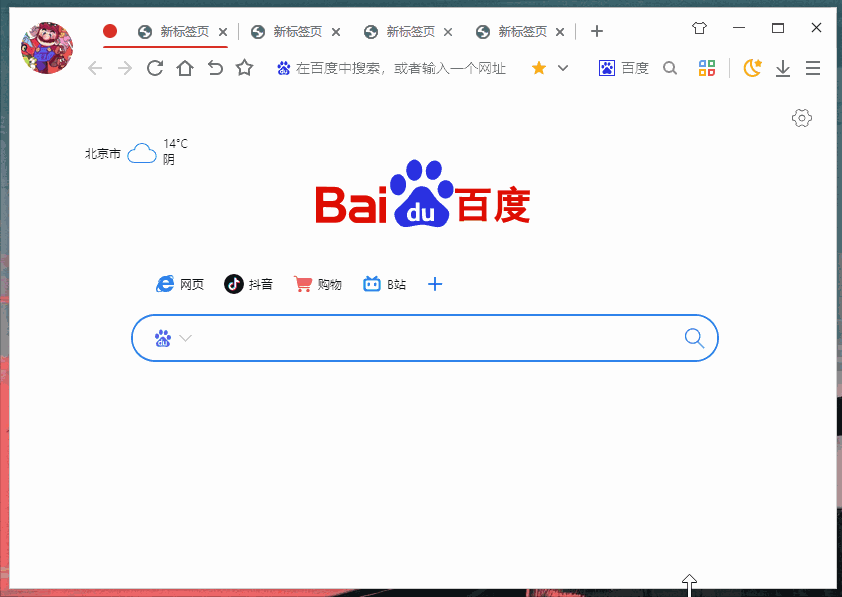Open the browser home page
842x597 pixels.
[x=184, y=68]
